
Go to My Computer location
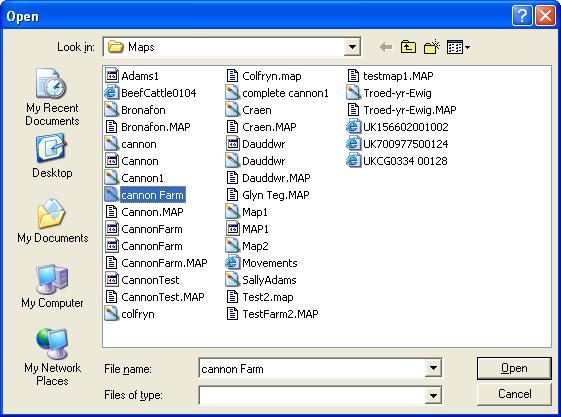52,286
